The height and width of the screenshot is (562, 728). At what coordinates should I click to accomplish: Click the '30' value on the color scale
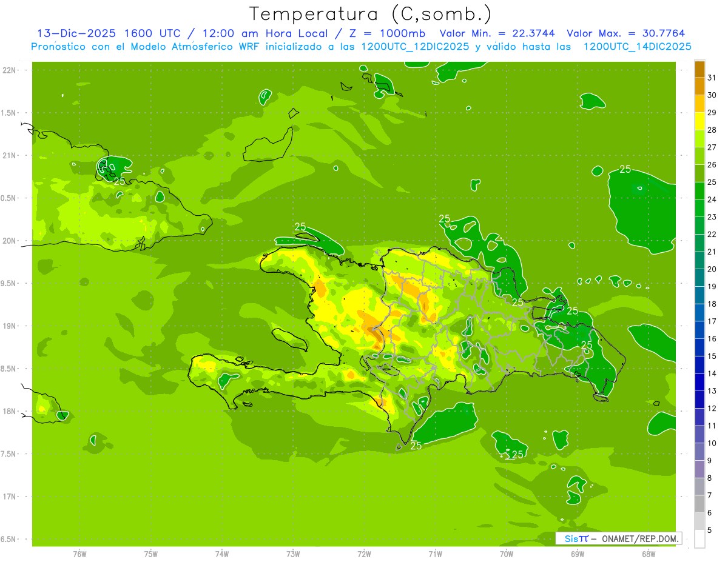[712, 95]
